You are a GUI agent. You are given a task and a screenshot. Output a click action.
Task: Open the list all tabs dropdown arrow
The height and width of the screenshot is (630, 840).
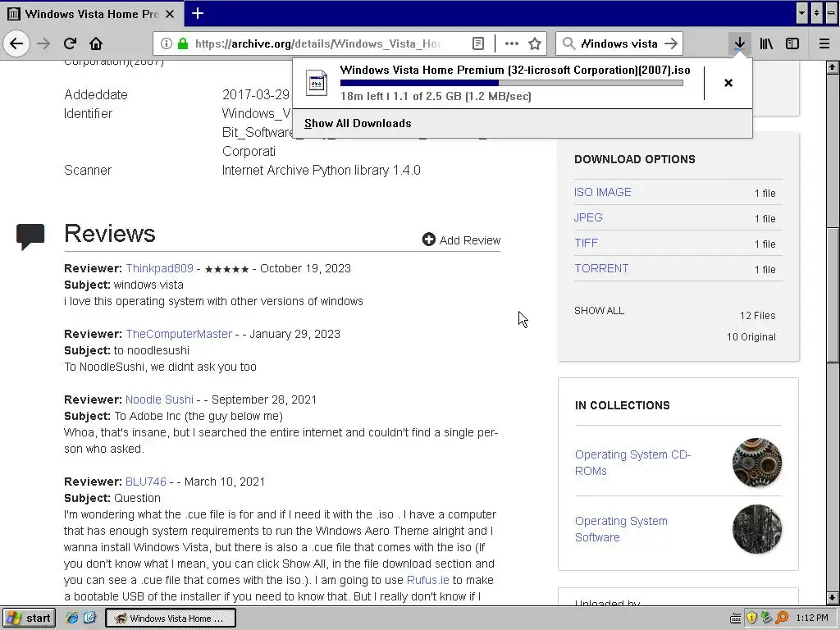[x=801, y=13]
